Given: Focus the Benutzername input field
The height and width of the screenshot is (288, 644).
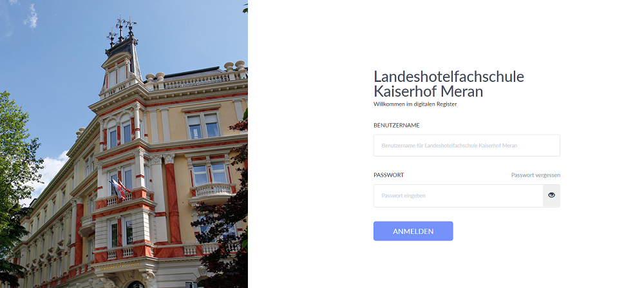Looking at the screenshot, I should (466, 146).
